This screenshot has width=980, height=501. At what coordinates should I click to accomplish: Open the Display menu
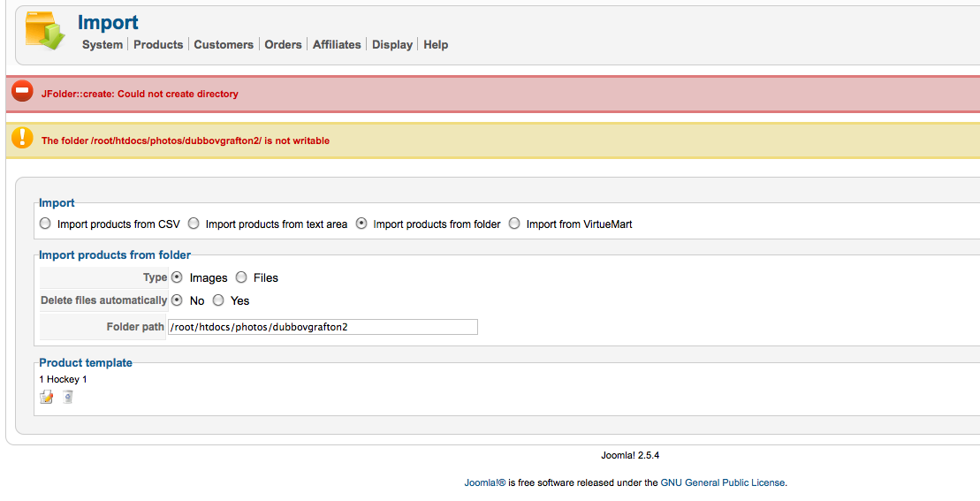[x=392, y=45]
